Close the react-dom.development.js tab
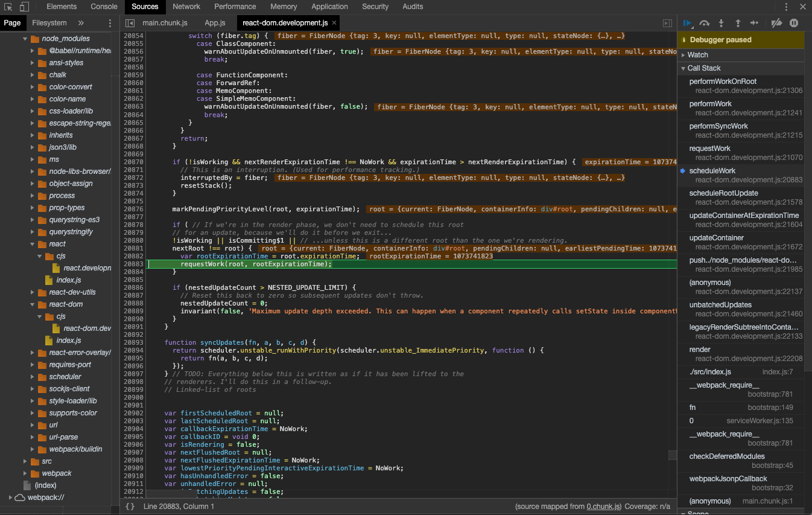Screen dimensions: 812x515 [334, 23]
